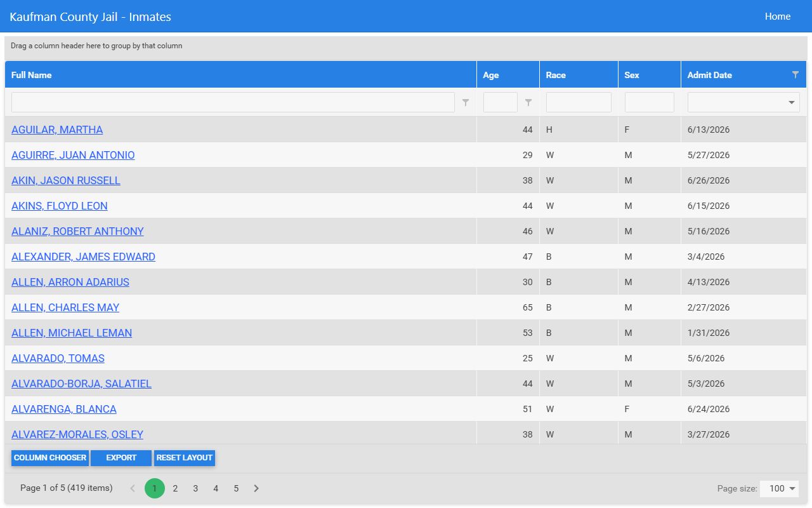Click age 25 in ALVARADO, TOMAS row

coord(528,358)
